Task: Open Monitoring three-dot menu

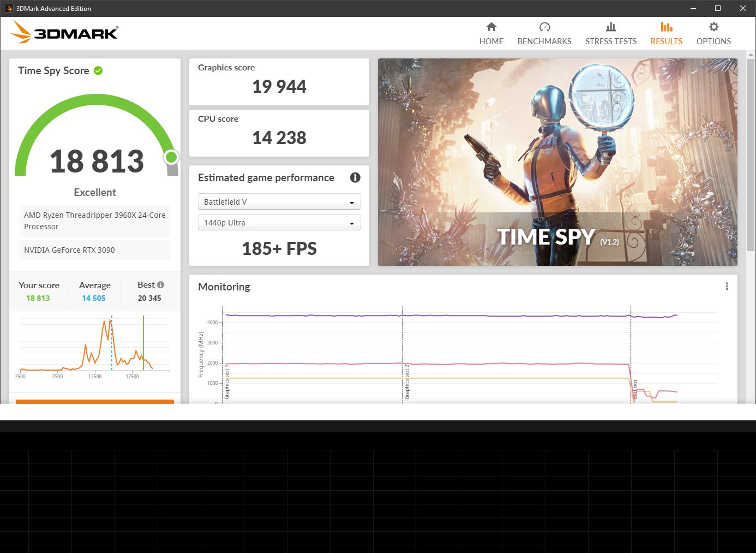Action: pos(727,287)
